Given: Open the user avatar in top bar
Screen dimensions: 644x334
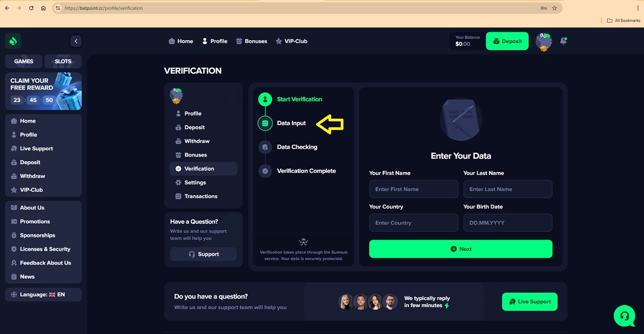Looking at the screenshot, I should 544,41.
